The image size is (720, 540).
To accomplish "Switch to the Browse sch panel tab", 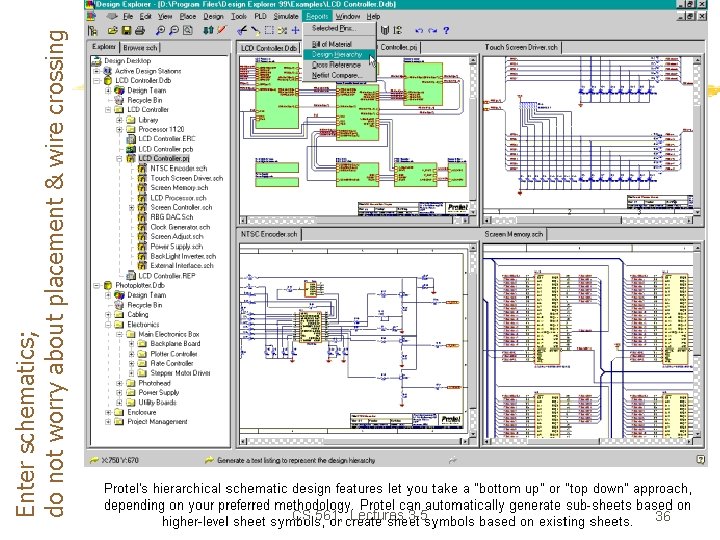I will pyautogui.click(x=141, y=47).
